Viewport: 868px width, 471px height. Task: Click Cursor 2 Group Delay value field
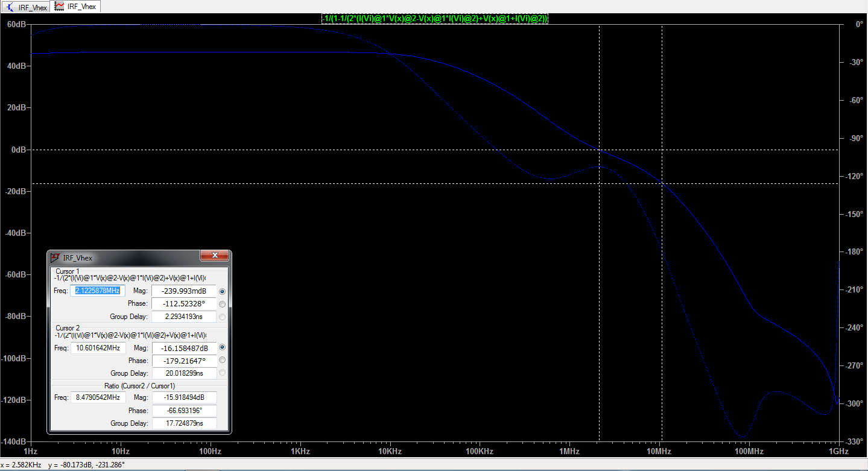183,373
